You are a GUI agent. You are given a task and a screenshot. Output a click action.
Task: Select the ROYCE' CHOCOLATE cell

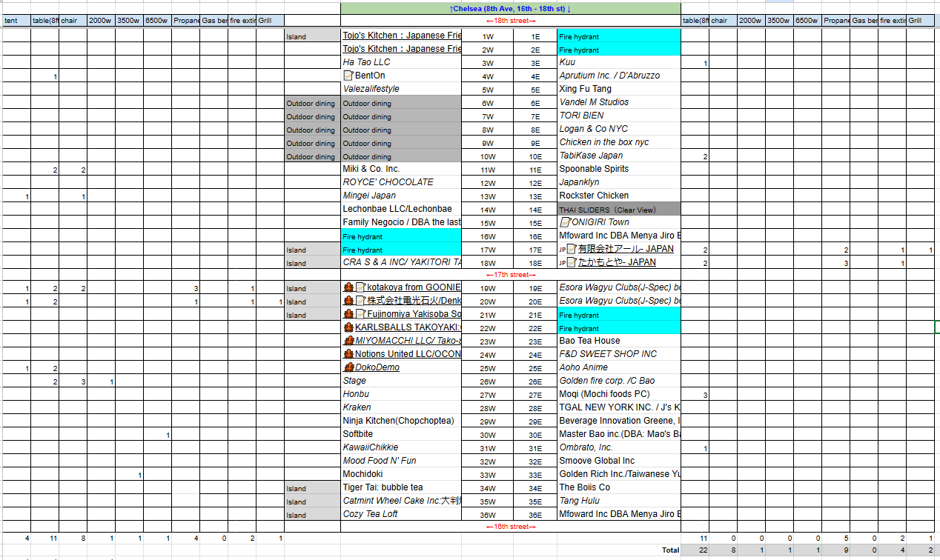click(x=401, y=182)
